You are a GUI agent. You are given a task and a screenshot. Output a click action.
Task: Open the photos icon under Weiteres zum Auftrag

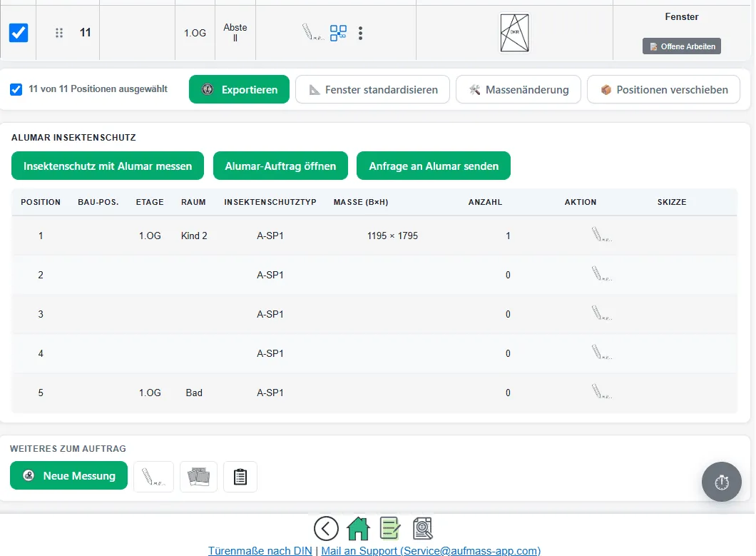click(199, 477)
